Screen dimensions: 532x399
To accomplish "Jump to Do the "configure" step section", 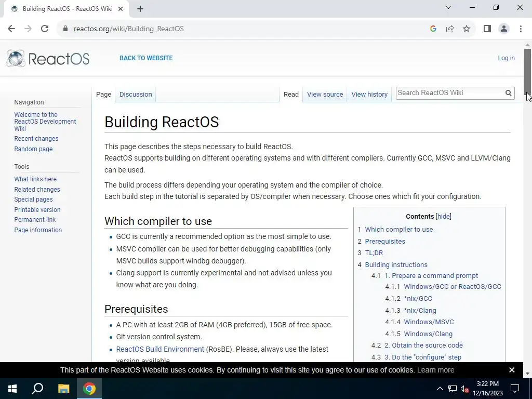I will click(423, 357).
